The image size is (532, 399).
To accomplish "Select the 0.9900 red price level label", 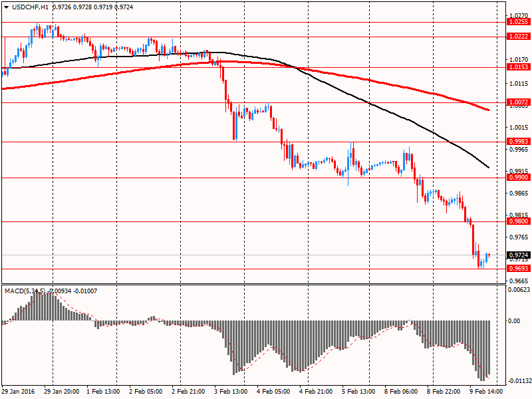I will click(519, 178).
